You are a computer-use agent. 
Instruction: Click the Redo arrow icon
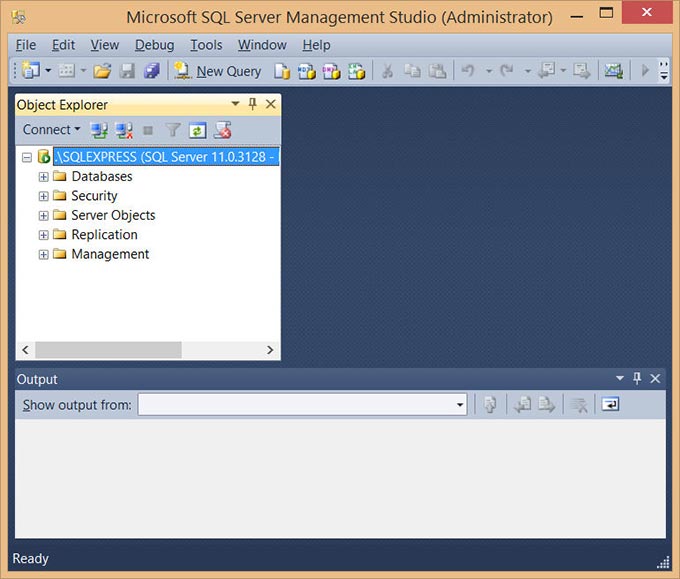click(x=507, y=70)
